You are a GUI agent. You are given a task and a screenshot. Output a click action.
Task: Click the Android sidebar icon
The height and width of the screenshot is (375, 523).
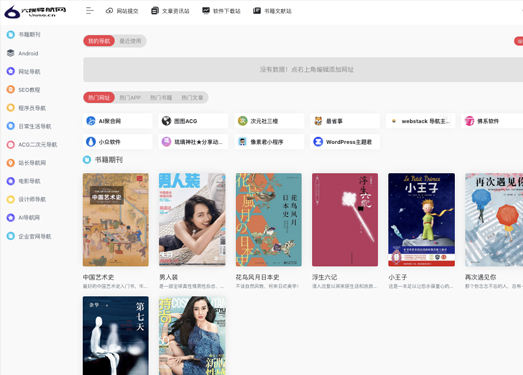click(x=11, y=53)
